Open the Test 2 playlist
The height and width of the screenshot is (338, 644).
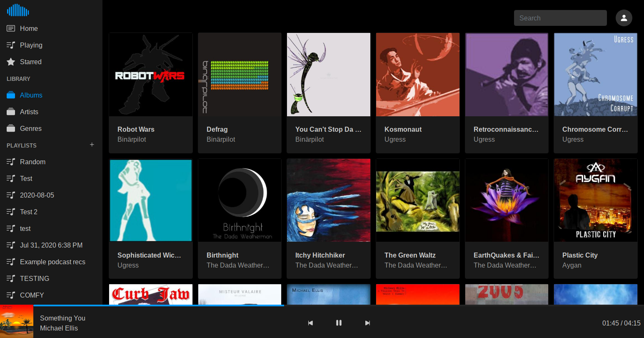(51, 212)
